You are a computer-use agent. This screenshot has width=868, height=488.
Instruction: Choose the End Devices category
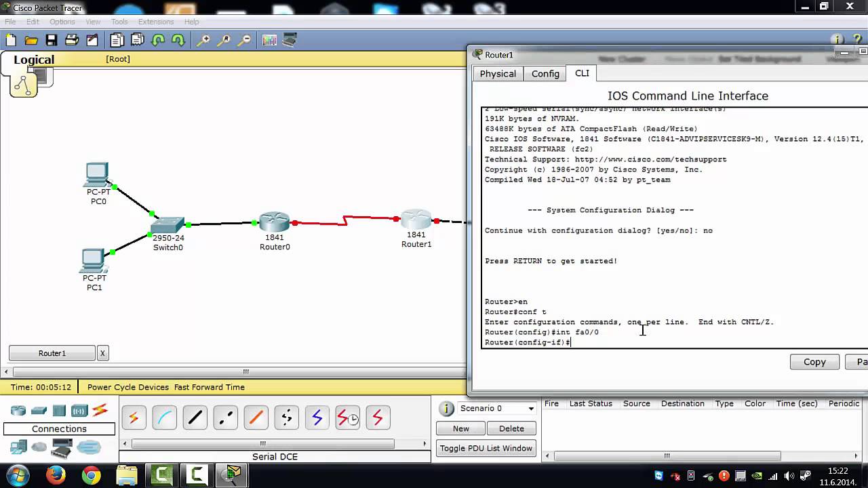click(18, 447)
